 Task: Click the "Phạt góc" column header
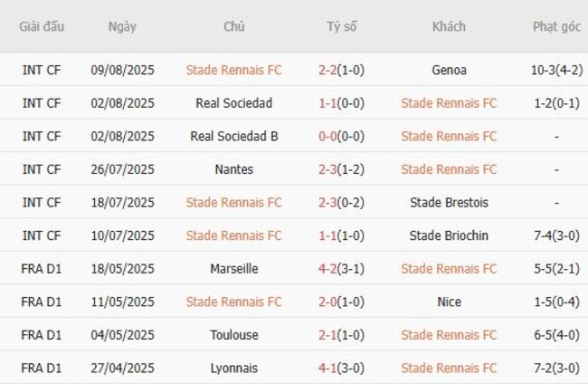coord(556,26)
